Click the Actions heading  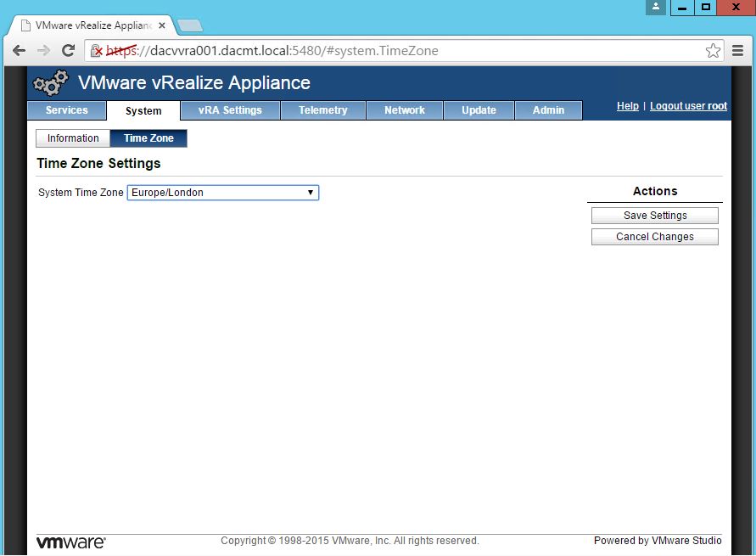(x=655, y=191)
